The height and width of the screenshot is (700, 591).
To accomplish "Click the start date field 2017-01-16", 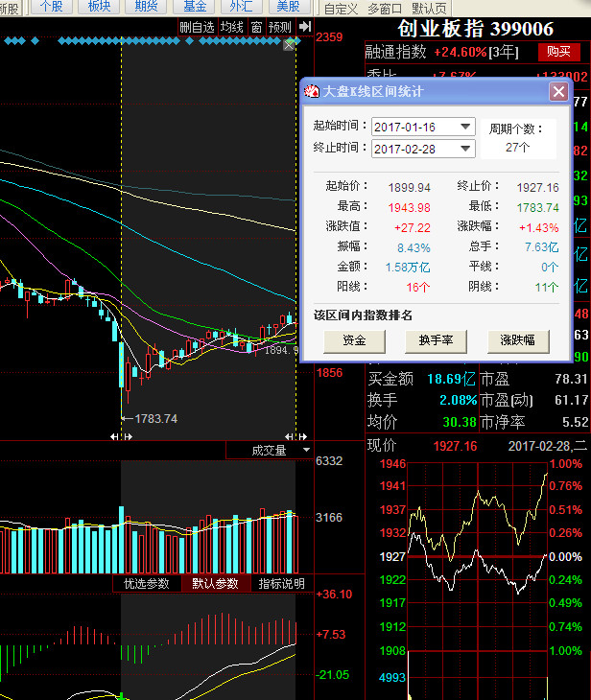I will (x=423, y=127).
